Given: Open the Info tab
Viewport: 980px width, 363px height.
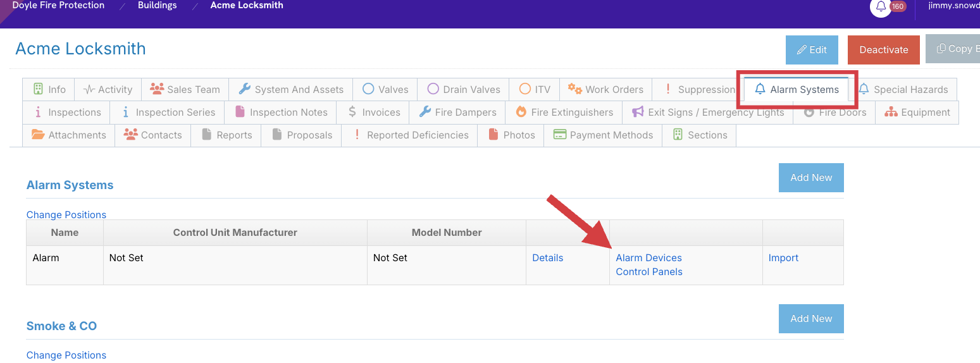Looking at the screenshot, I should pyautogui.click(x=49, y=89).
